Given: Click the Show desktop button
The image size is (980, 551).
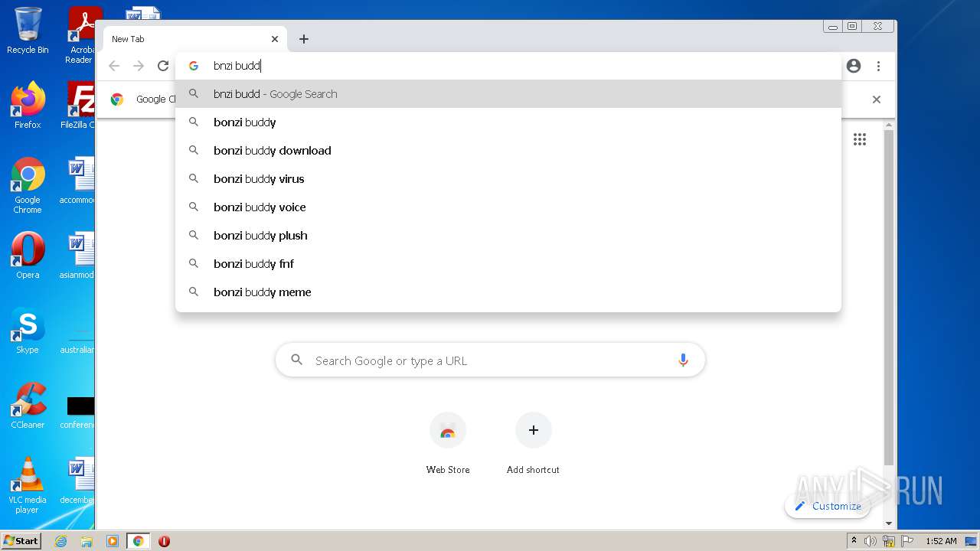Looking at the screenshot, I should (x=971, y=541).
